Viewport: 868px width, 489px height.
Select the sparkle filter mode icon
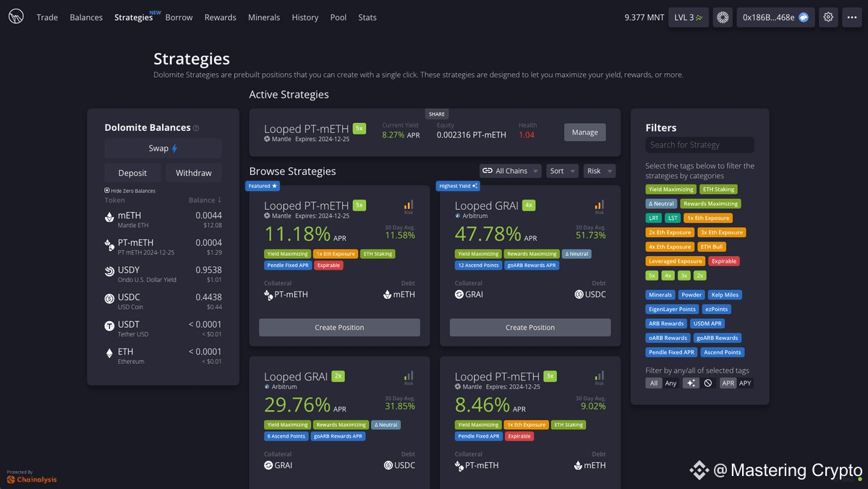point(691,383)
